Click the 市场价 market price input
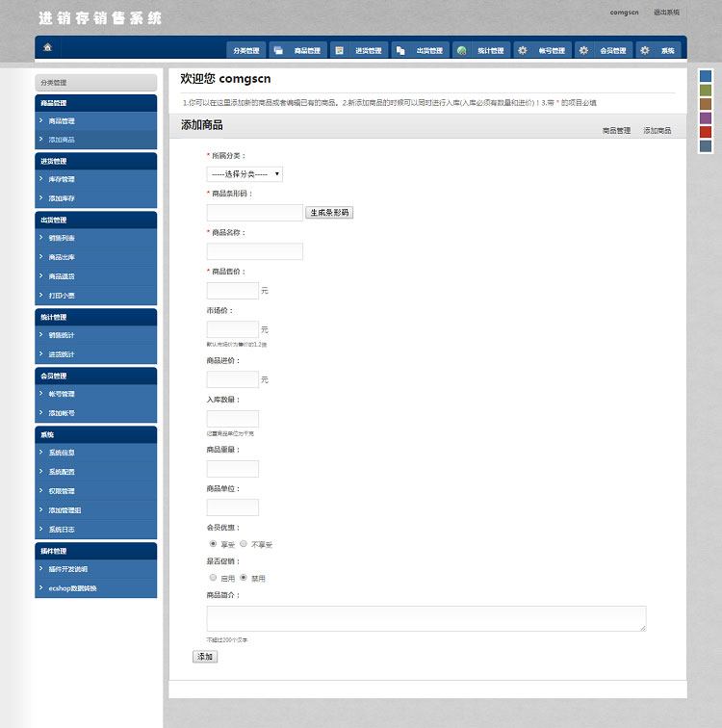 [232, 329]
